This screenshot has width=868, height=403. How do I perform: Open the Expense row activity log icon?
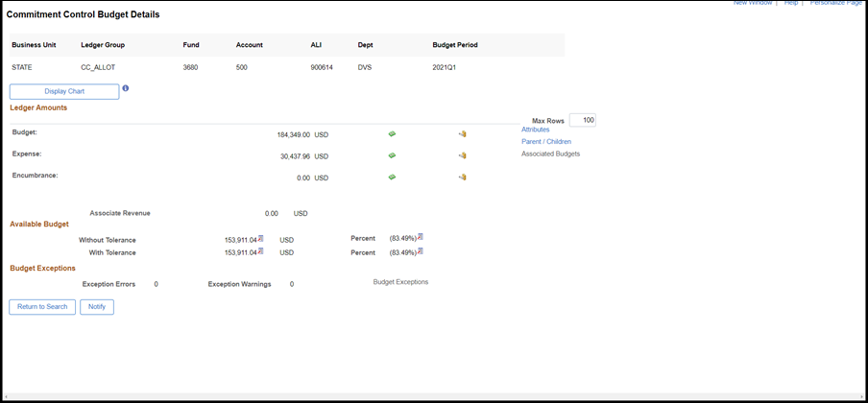click(x=462, y=155)
